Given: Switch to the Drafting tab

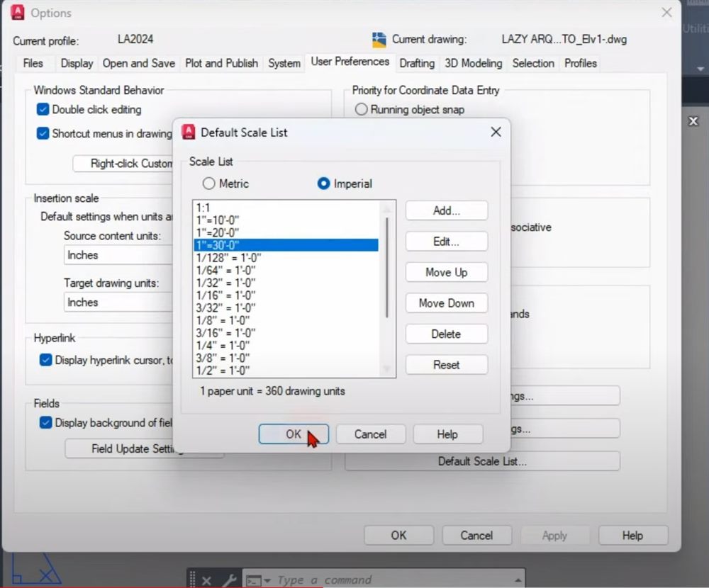Looking at the screenshot, I should [x=417, y=63].
